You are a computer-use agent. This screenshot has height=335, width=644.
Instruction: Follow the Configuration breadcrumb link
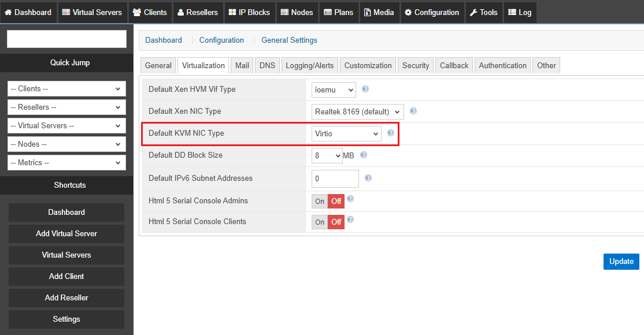point(221,40)
